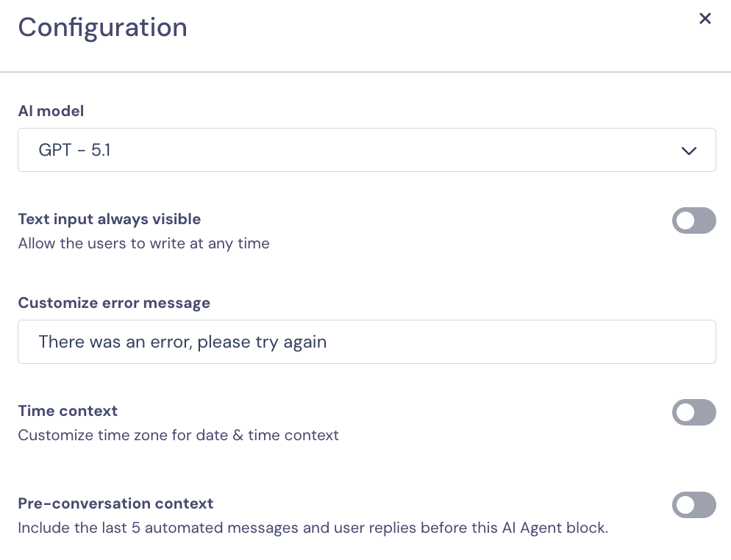Open the AI model combo box
731x560 pixels.
366,151
